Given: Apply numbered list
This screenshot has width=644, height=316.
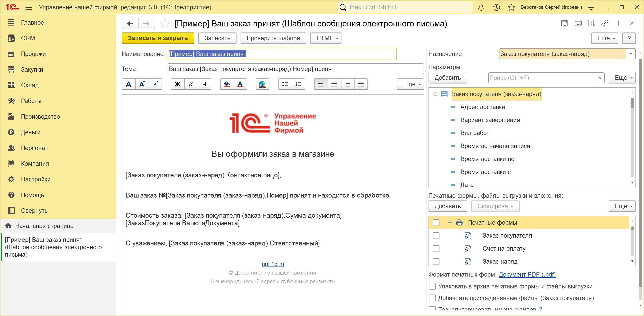Looking at the screenshot, I should (298, 84).
